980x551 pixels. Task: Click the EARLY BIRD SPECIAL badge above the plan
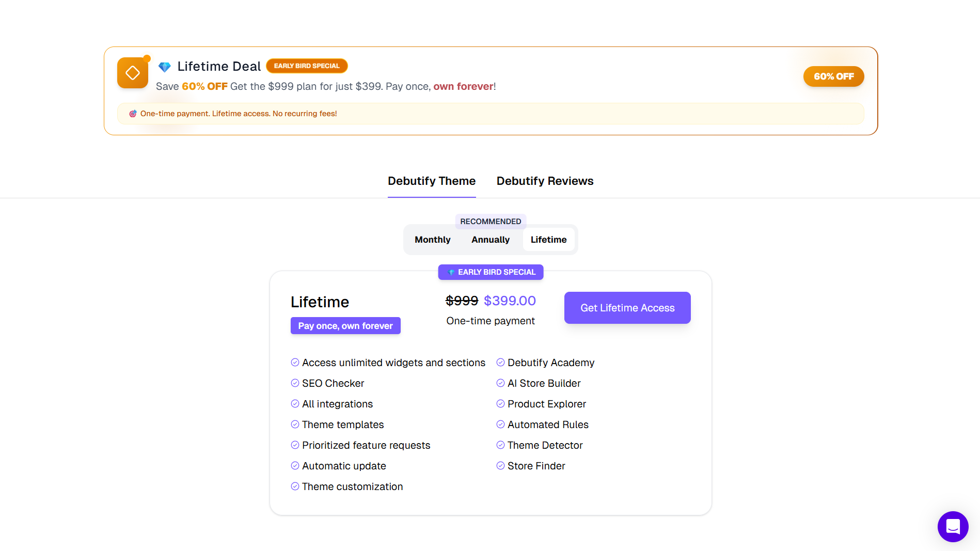pos(491,272)
